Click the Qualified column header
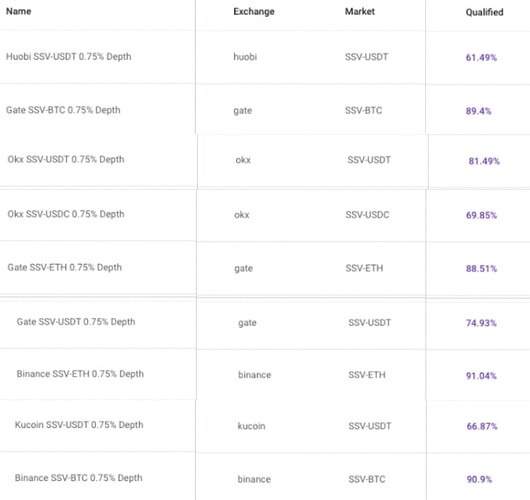Screen dimensions: 530x500 click(484, 12)
